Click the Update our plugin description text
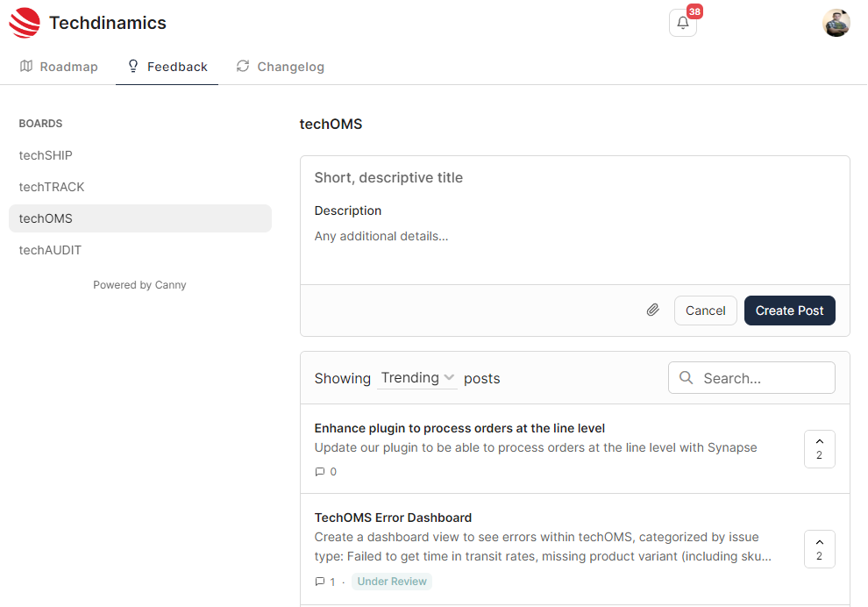868x607 pixels. [x=536, y=447]
